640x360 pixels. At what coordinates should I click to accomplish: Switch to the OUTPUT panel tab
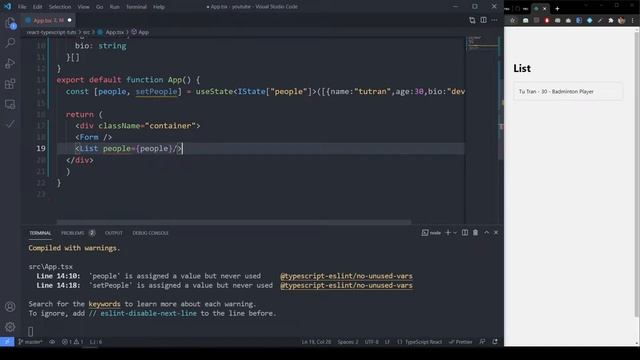[x=114, y=233]
